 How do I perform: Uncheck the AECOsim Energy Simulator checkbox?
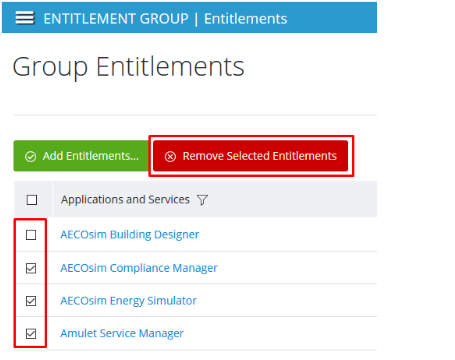pos(31,301)
